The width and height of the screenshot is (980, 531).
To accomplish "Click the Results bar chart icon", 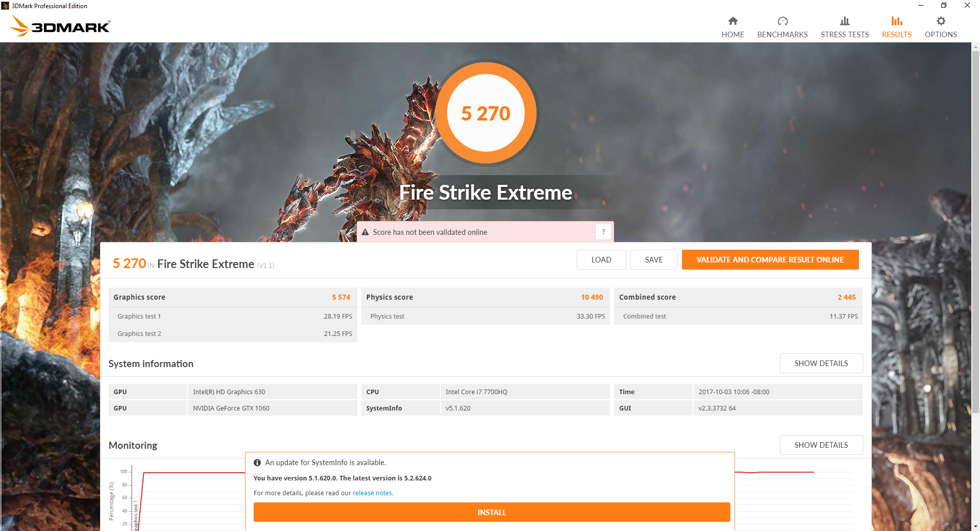I will click(x=897, y=21).
